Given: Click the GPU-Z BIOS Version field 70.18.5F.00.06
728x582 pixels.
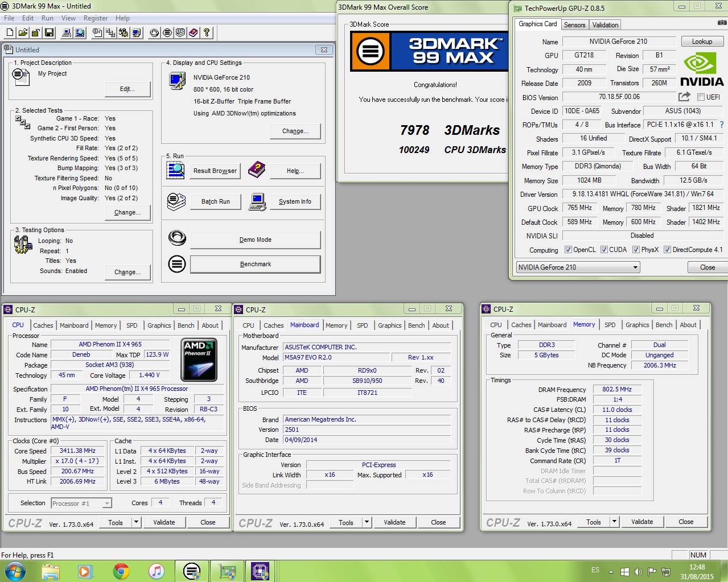Looking at the screenshot, I should (619, 97).
